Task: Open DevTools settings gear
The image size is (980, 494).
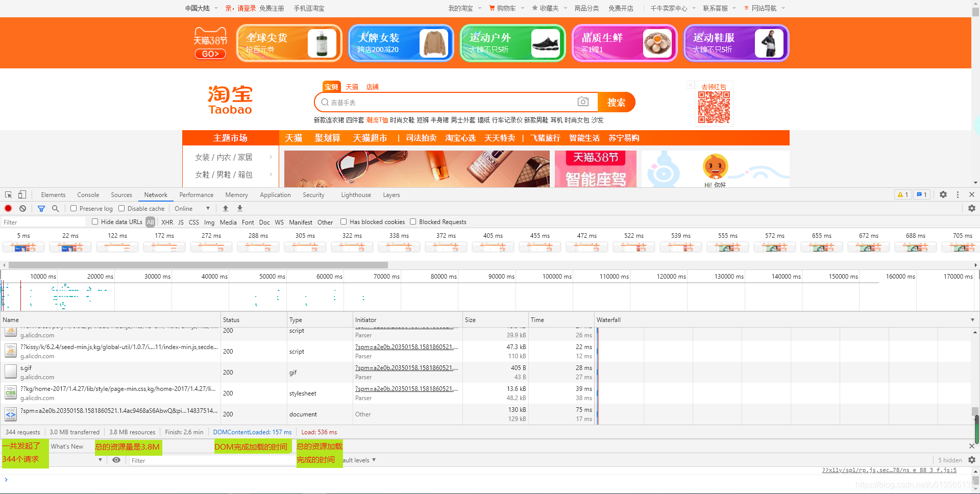Action: [x=943, y=194]
